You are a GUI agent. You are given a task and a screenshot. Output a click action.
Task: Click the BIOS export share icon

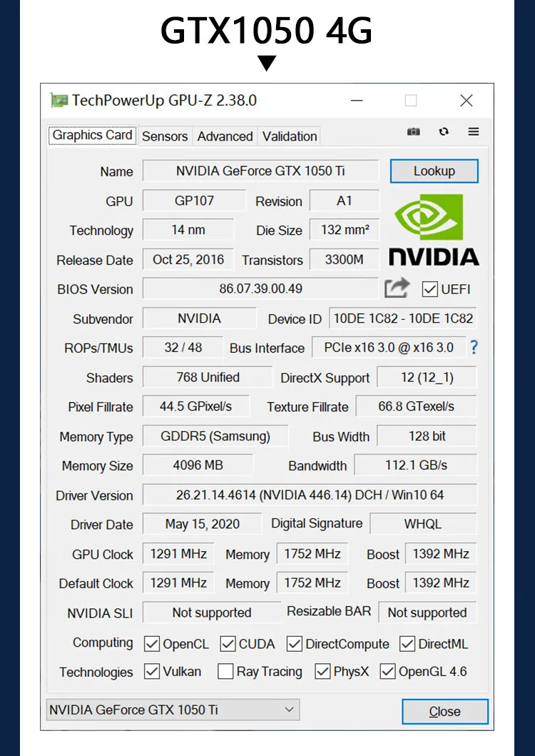[x=397, y=288]
